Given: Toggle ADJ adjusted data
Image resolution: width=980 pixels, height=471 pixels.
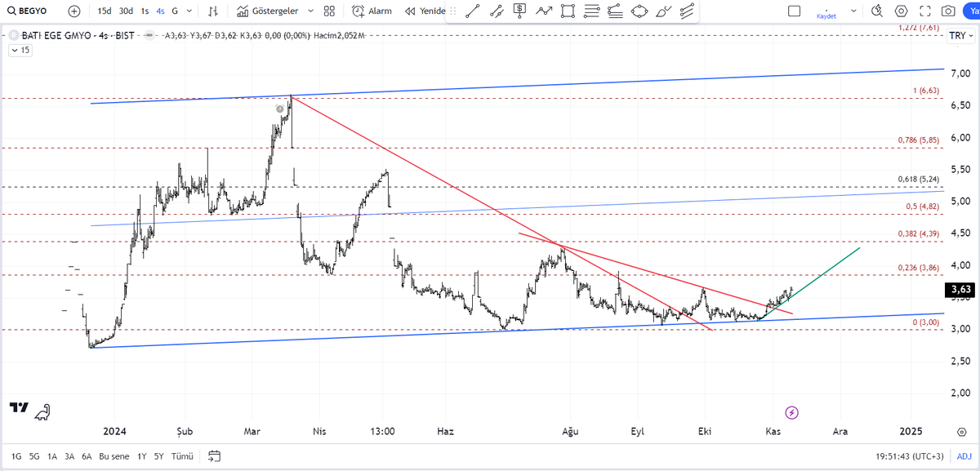Looking at the screenshot, I should pos(964,456).
